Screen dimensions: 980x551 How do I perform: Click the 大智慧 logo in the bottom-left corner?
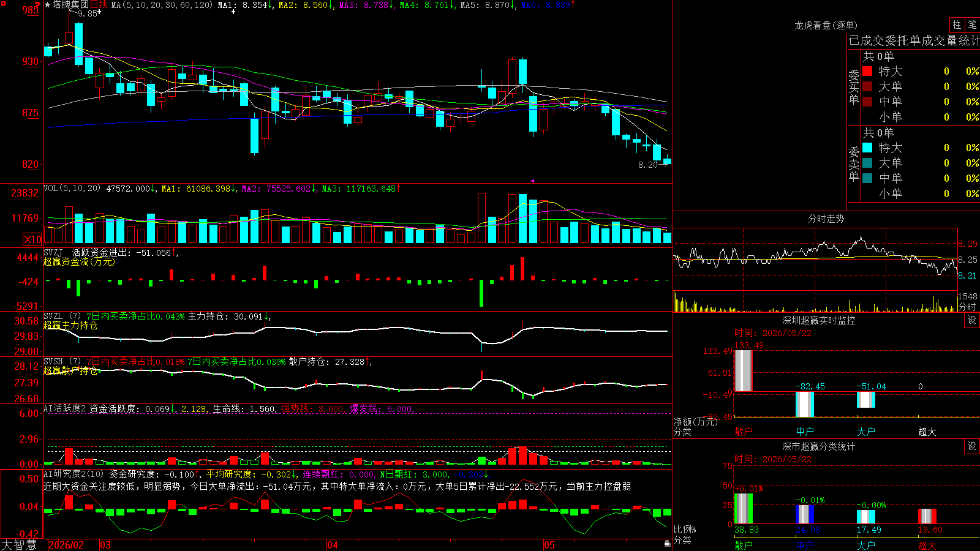[x=19, y=545]
